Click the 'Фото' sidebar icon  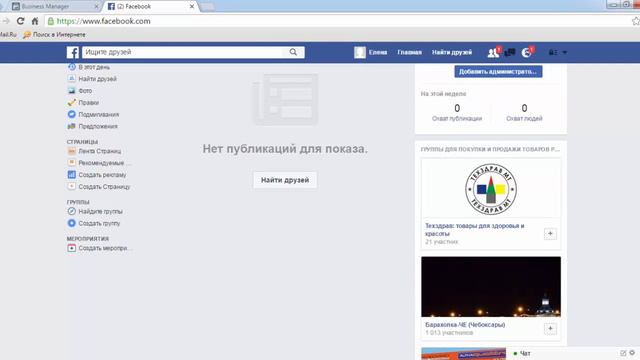pyautogui.click(x=71, y=90)
